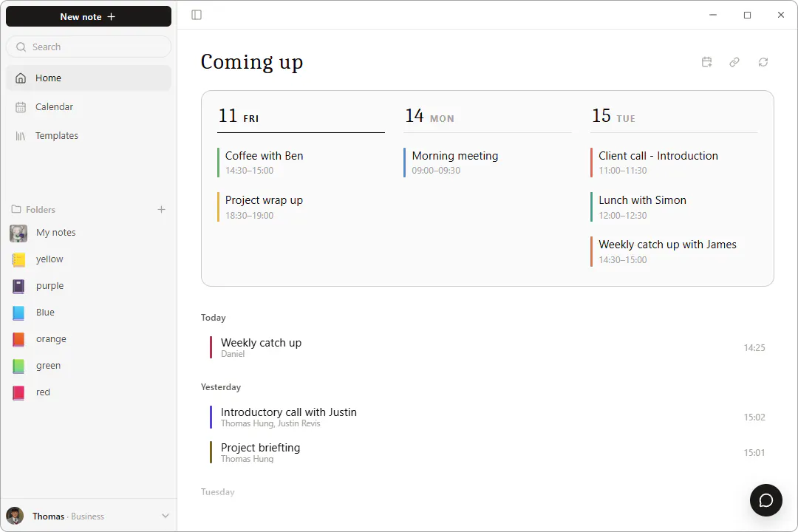Click the Calendar icon in the sidebar
The image size is (798, 532).
[x=21, y=107]
